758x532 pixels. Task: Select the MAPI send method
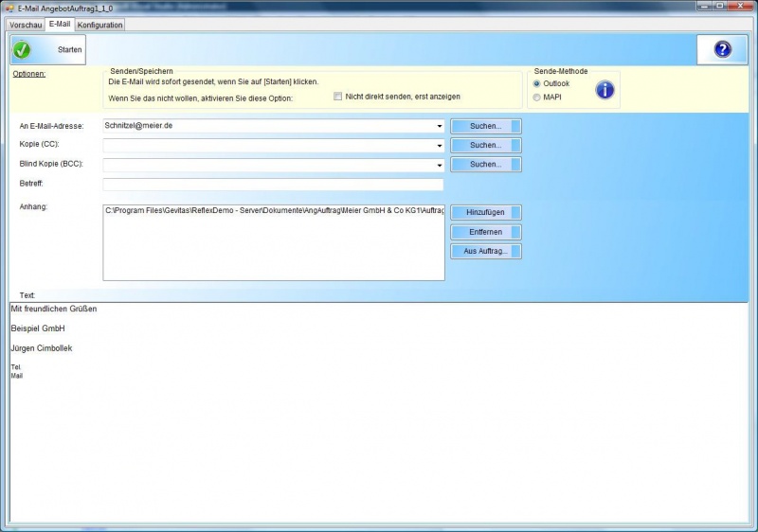[x=537, y=97]
